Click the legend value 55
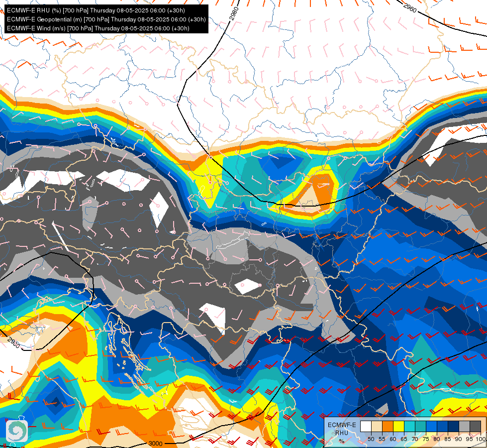The height and width of the screenshot is (448, 487). (382, 439)
